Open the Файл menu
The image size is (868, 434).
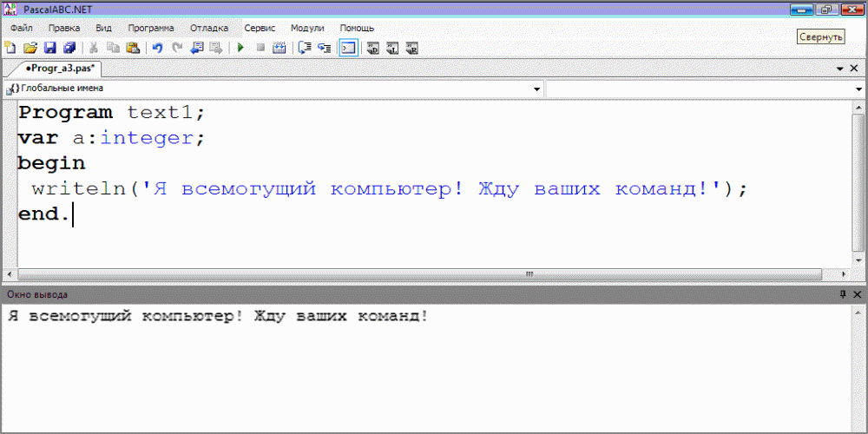(22, 28)
